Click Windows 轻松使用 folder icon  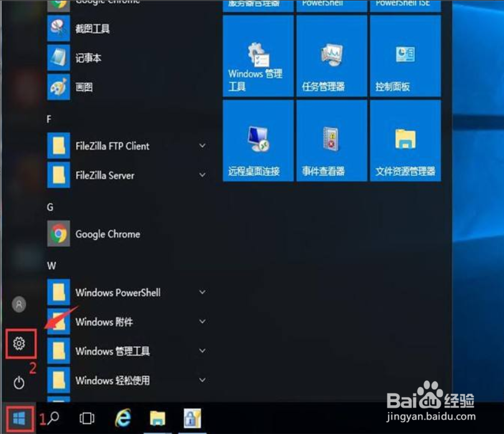click(59, 380)
